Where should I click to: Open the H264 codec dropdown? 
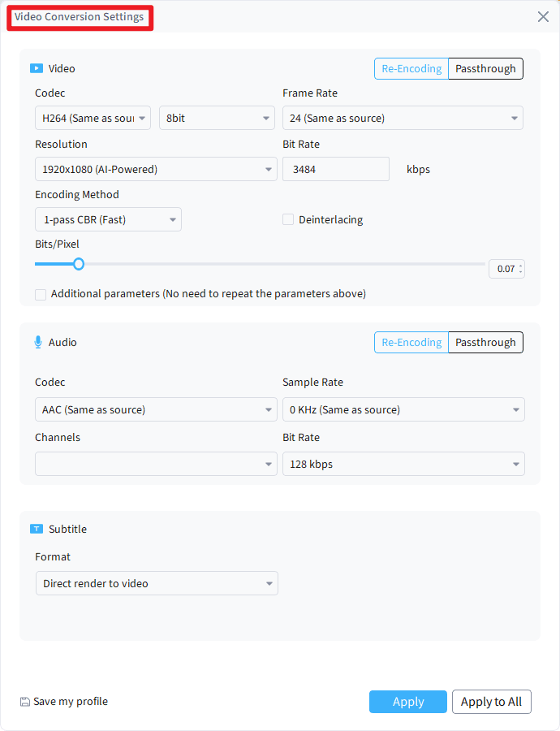click(x=92, y=117)
